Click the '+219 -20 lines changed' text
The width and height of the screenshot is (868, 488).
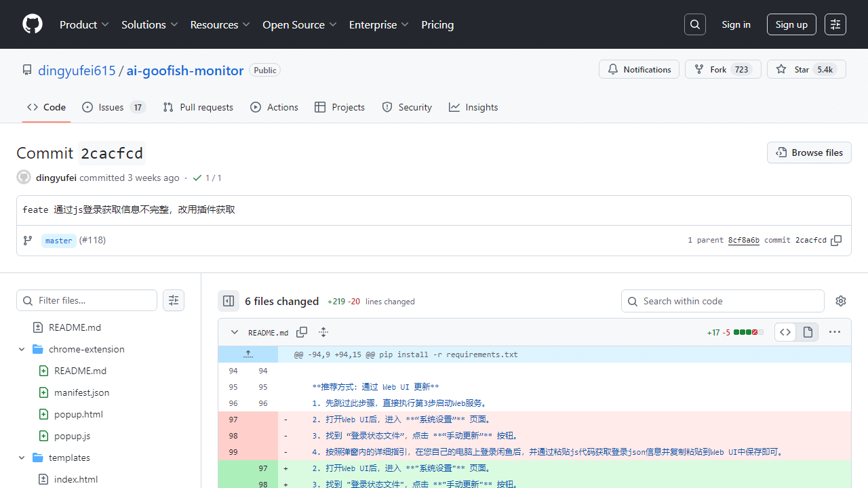(x=371, y=302)
